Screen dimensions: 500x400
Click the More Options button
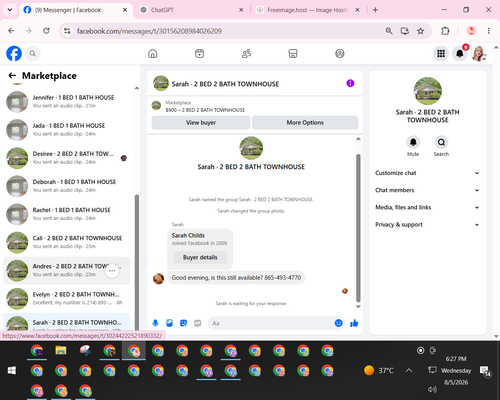click(305, 123)
